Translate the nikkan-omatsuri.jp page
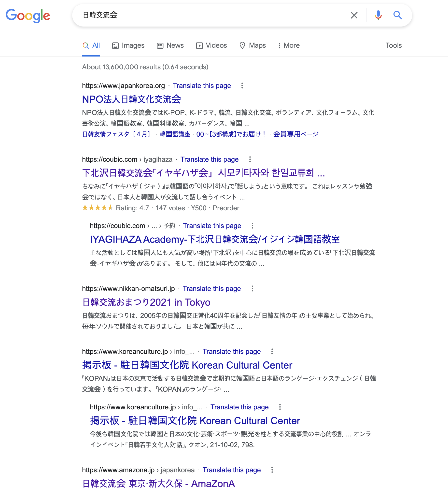 [212, 288]
